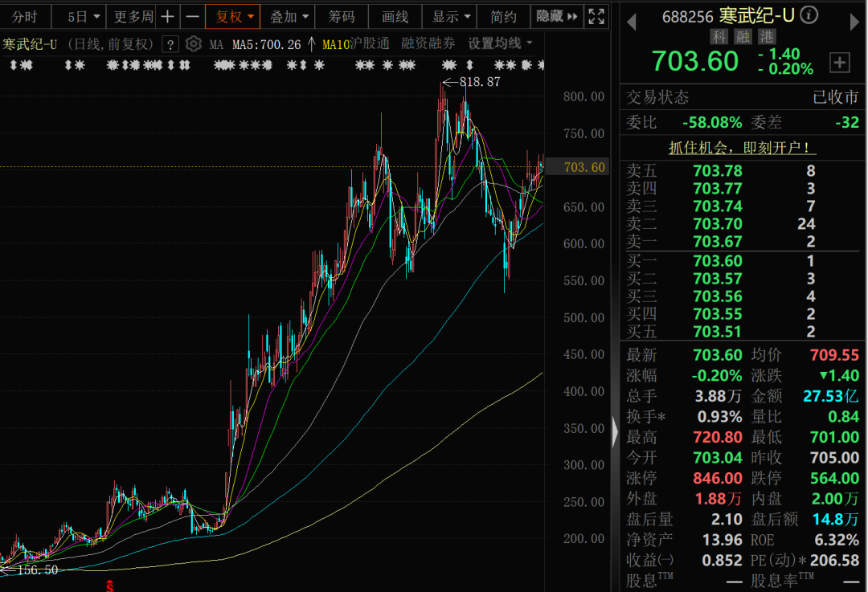This screenshot has height=592, width=868.
Task: Toggle the 筹码 chip distribution view
Action: [x=342, y=16]
